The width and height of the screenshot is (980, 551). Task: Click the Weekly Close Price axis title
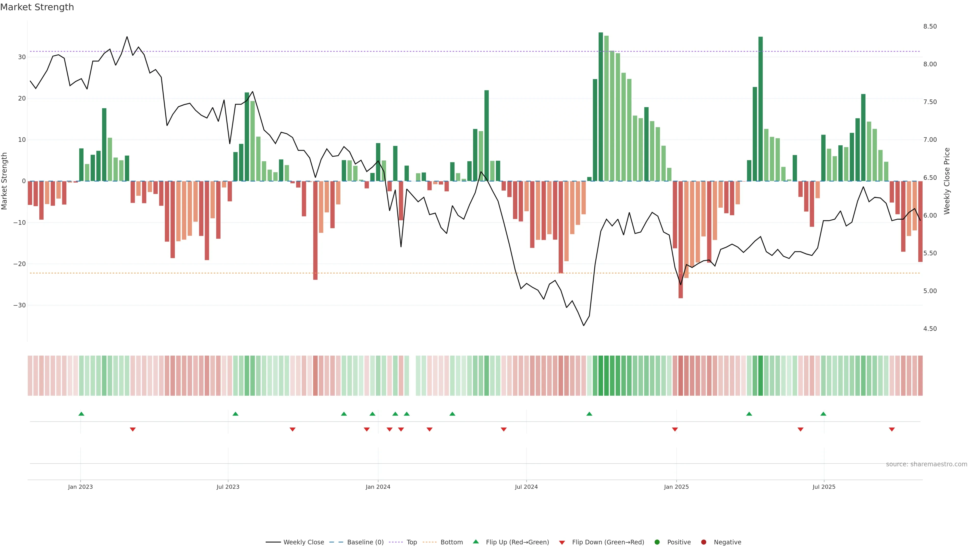click(947, 181)
